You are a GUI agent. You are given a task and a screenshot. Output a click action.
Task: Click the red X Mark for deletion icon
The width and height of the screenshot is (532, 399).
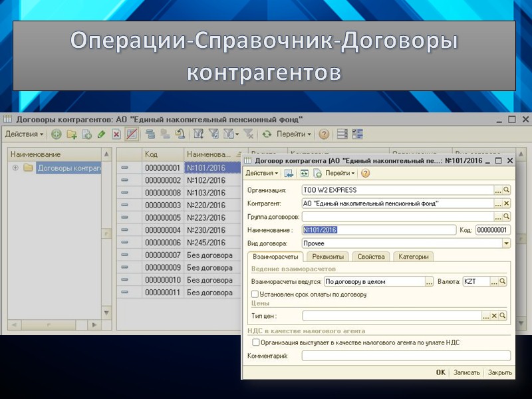pos(116,134)
